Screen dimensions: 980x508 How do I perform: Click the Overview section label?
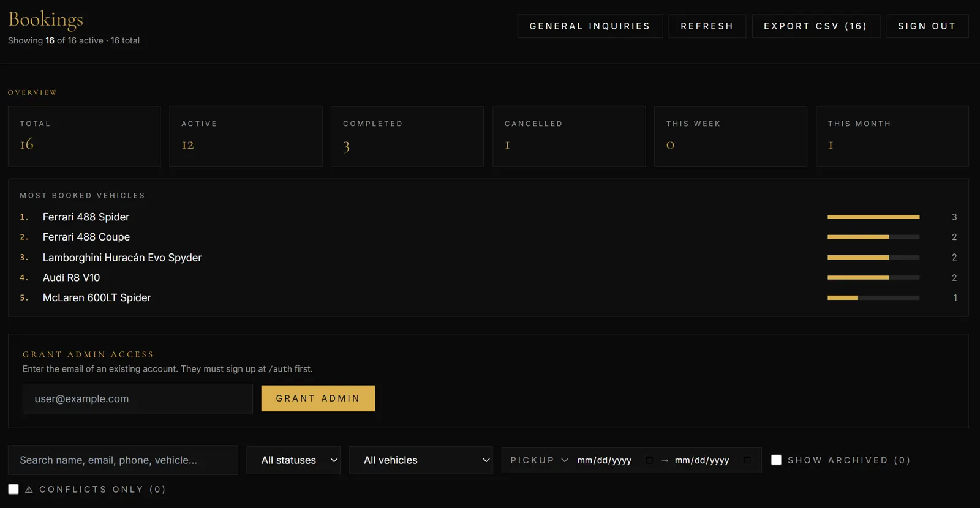pos(32,92)
